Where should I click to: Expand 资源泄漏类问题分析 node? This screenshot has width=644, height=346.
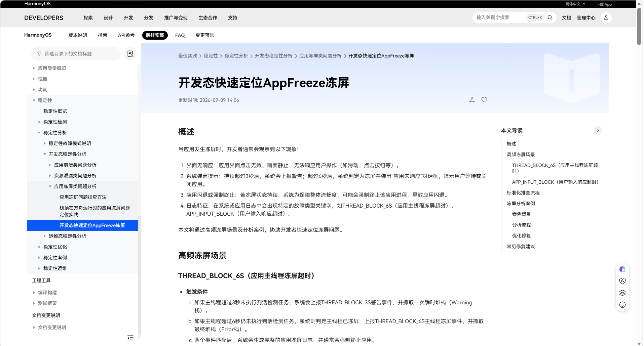click(50, 176)
